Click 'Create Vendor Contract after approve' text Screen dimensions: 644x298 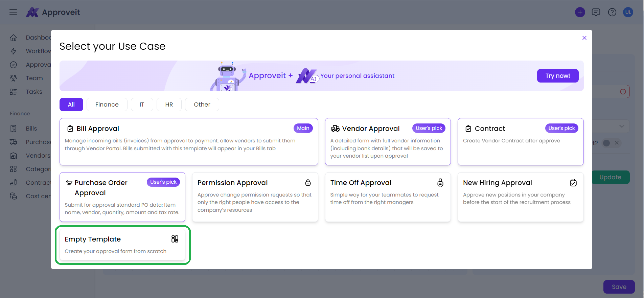tap(511, 141)
